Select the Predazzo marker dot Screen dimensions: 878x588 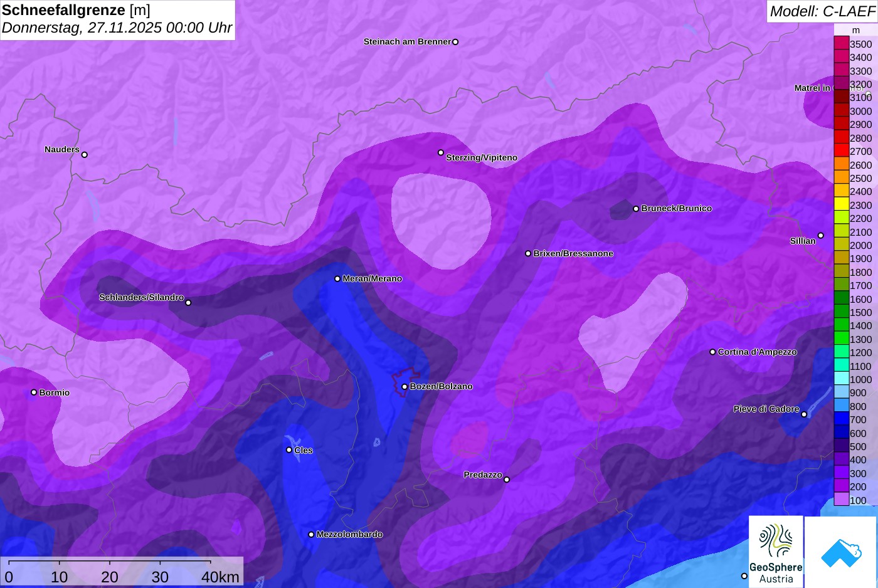[507, 480]
